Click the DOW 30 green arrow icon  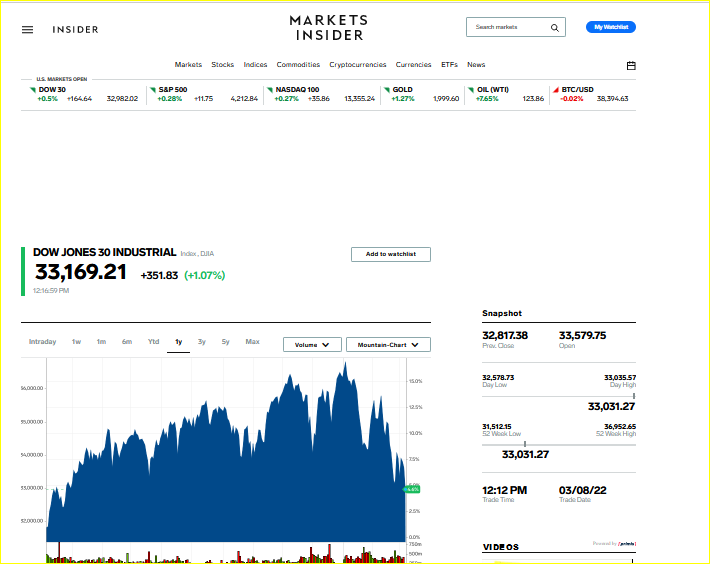coord(33,90)
